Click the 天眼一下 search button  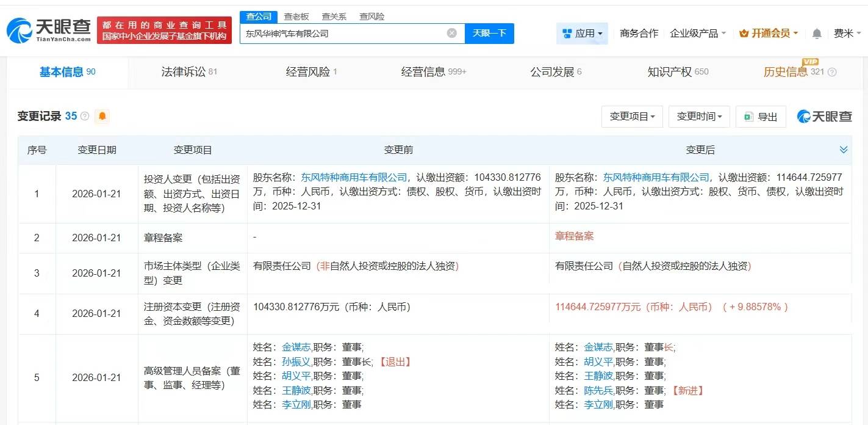(490, 34)
